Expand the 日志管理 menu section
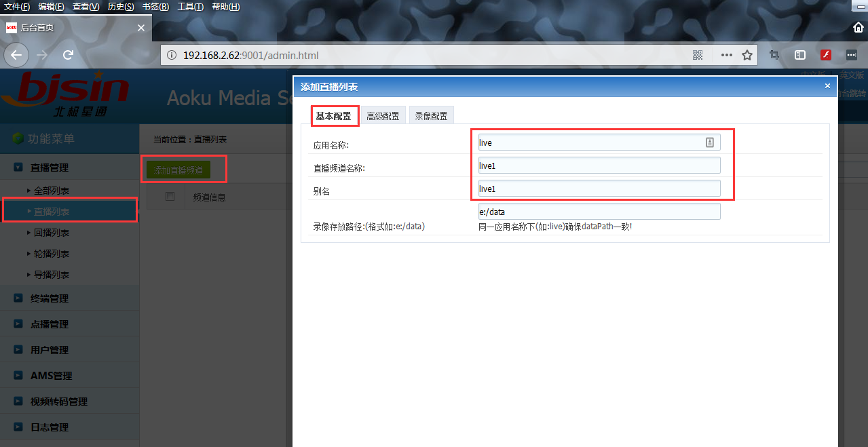The width and height of the screenshot is (868, 447). coord(69,427)
